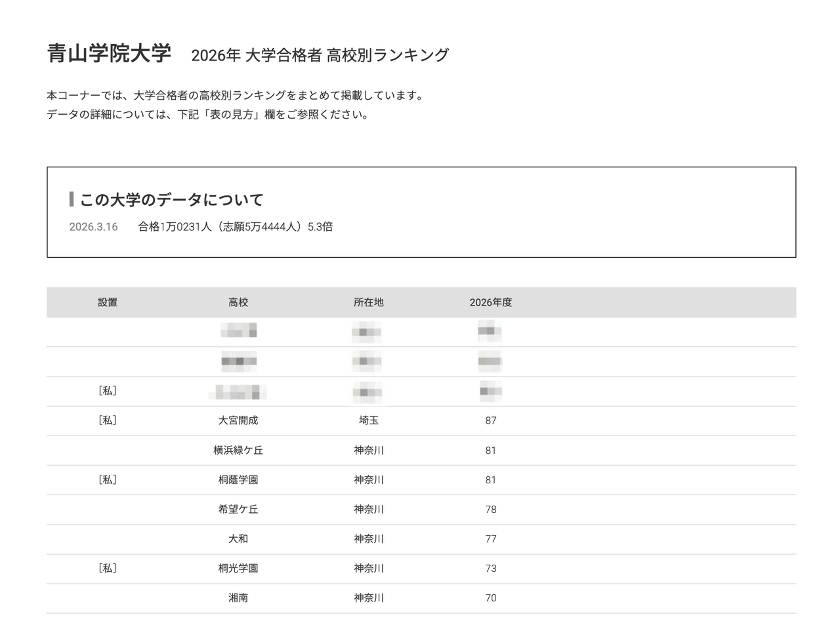Screen dimensions: 840x625
Task: Sort by the 2026年度 column header
Action: [x=492, y=302]
